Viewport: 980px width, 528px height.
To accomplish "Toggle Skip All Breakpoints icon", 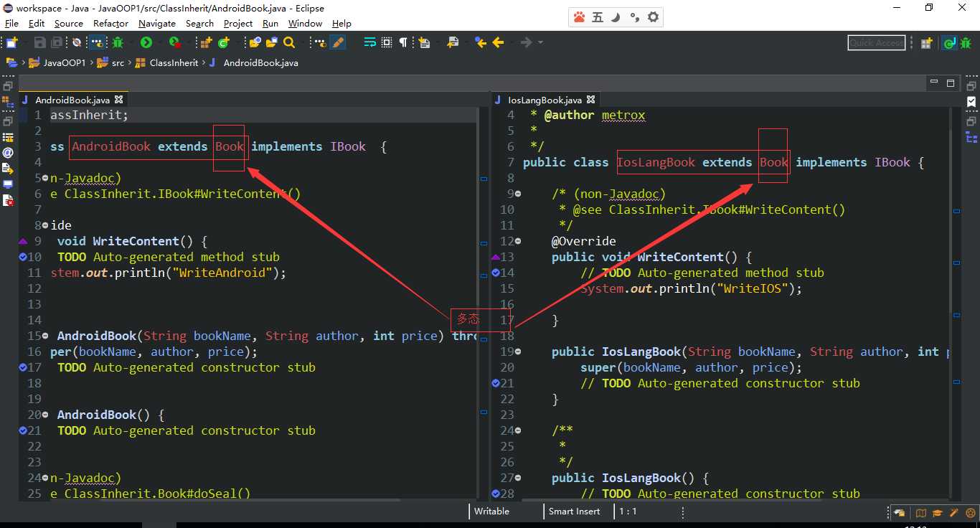I will click(76, 43).
